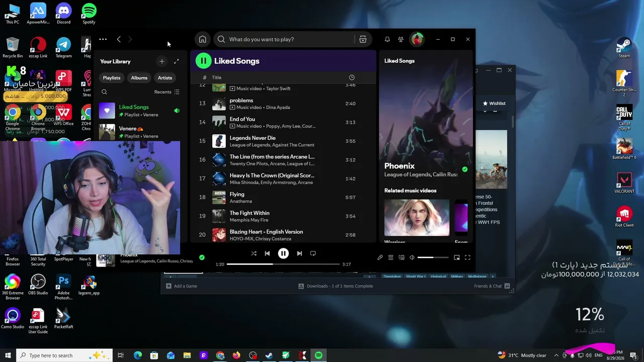Image resolution: width=644 pixels, height=362 pixels.
Task: Open the Spotify miniplayer
Action: 457,257
